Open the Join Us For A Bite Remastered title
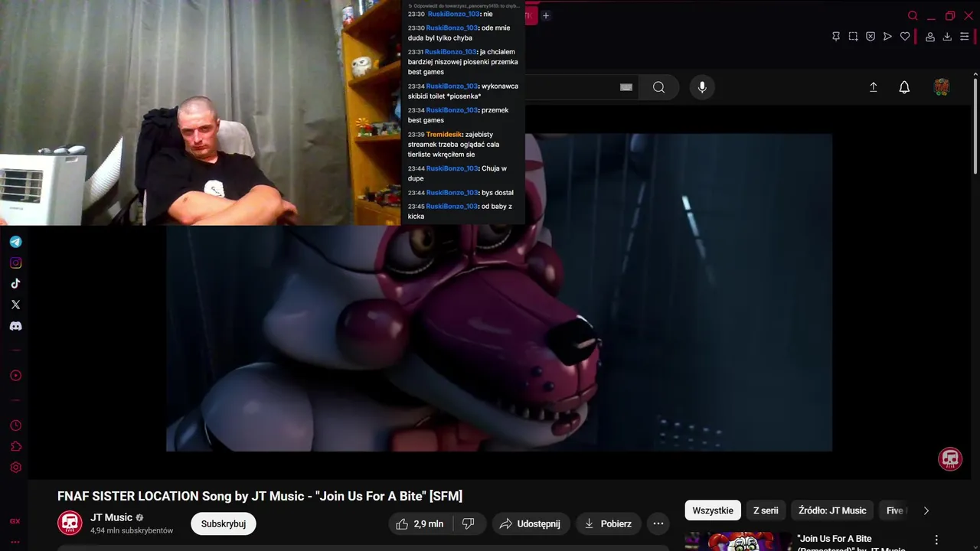Viewport: 980px width, 551px height. 851,543
